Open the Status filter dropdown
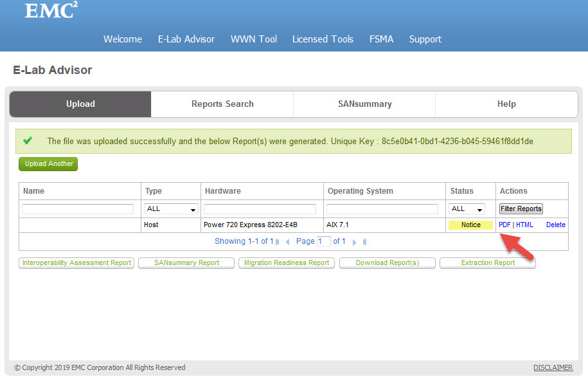 [467, 208]
